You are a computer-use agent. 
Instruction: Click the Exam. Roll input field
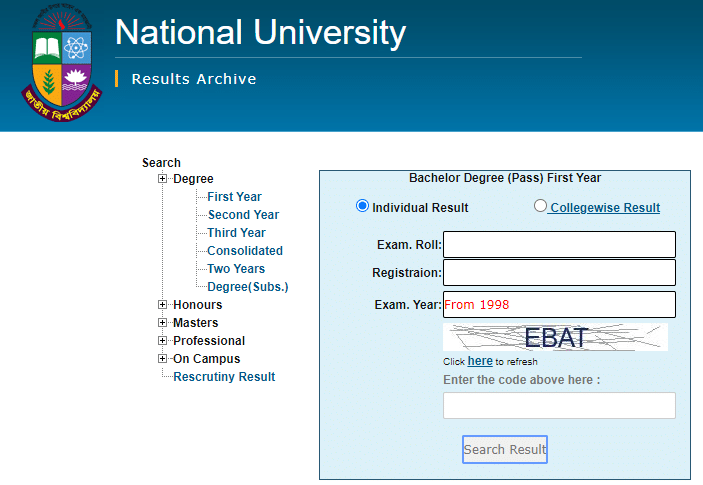pyautogui.click(x=559, y=244)
